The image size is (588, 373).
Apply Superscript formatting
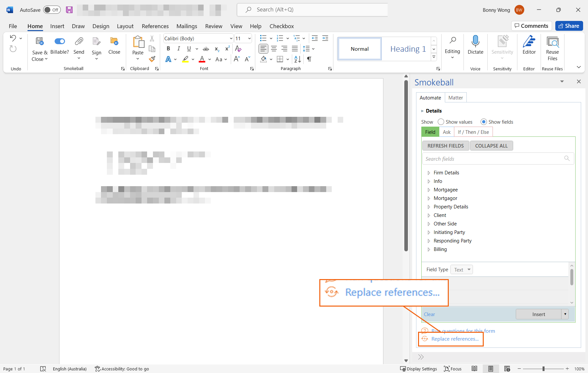point(227,49)
